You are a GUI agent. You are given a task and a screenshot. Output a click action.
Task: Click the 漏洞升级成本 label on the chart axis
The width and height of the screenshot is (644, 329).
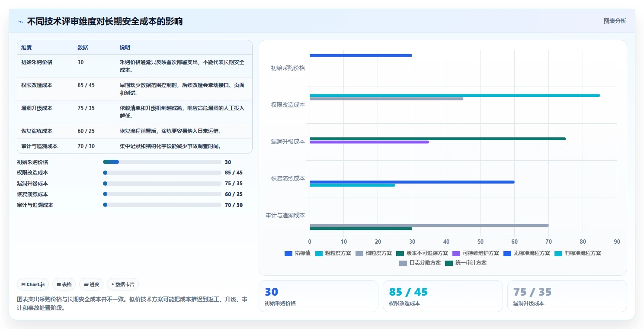[x=288, y=142]
